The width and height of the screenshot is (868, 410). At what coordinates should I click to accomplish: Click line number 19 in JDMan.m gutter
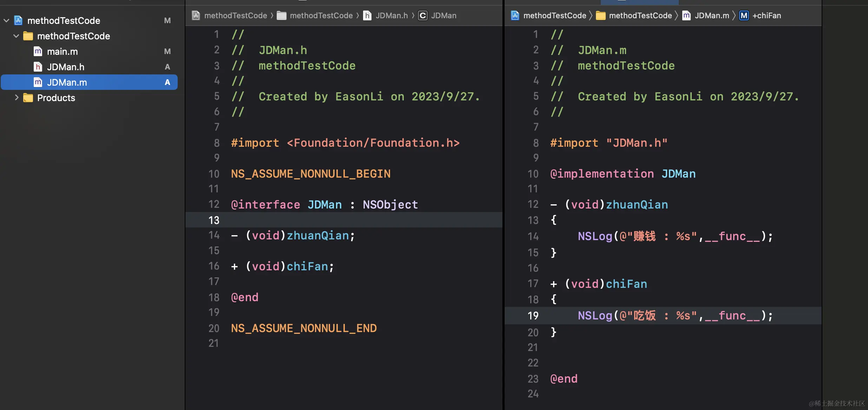(x=533, y=316)
